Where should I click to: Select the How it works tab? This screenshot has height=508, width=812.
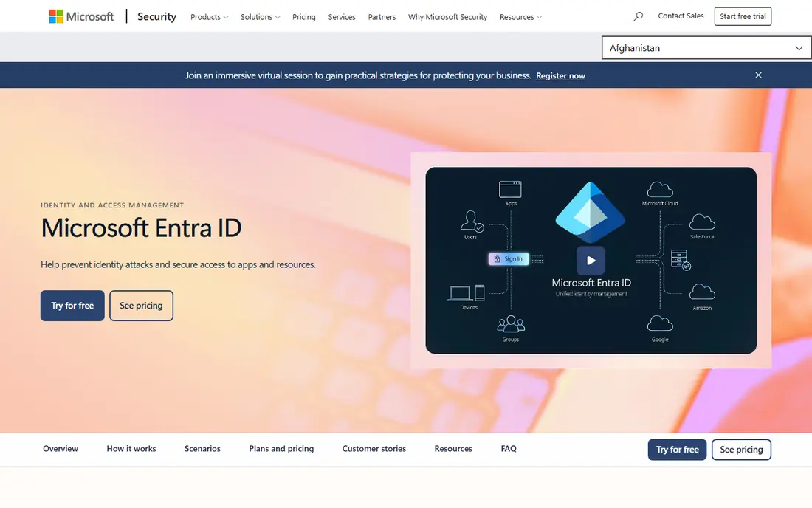131,449
